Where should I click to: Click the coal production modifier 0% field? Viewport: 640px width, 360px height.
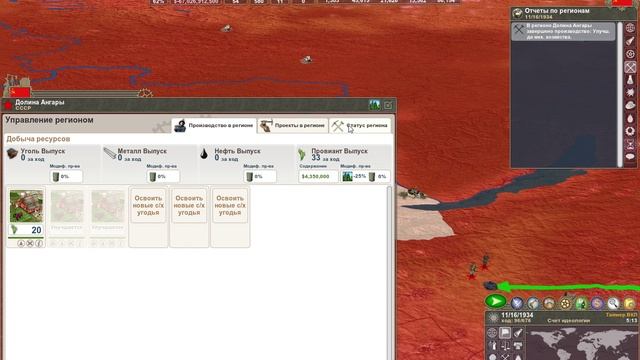point(66,176)
